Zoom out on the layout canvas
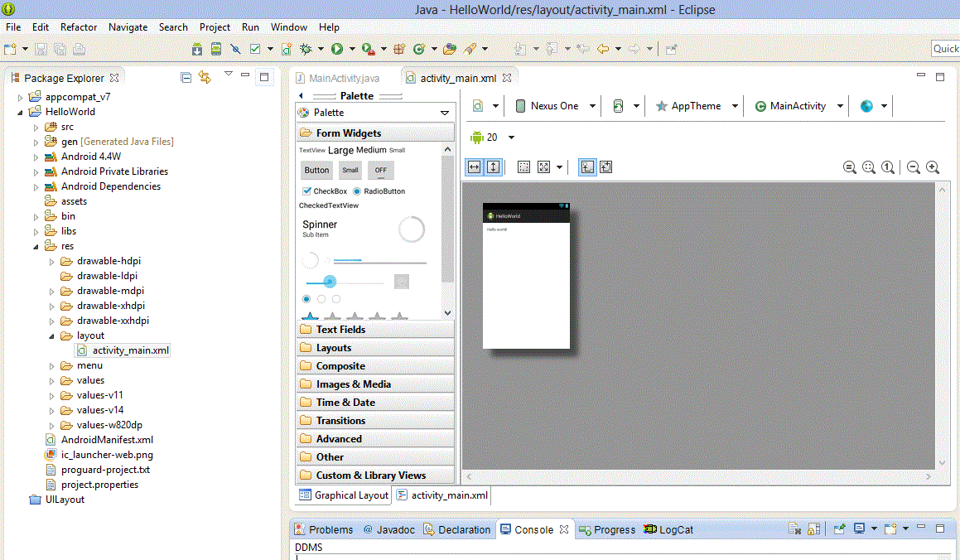Image resolution: width=960 pixels, height=560 pixels. [914, 167]
